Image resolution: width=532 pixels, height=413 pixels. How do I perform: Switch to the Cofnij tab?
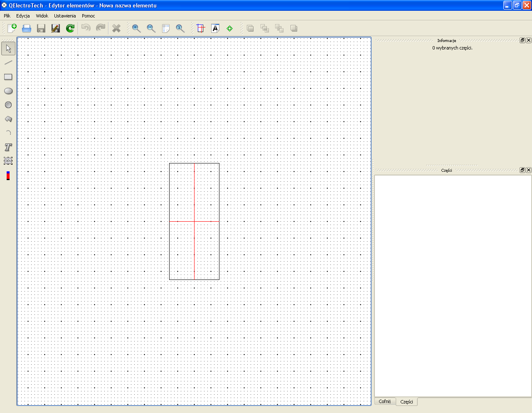click(384, 401)
